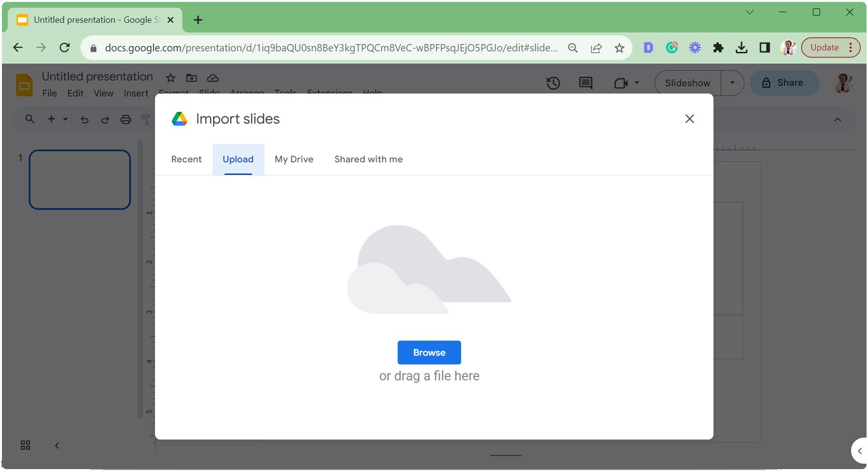Screen dimensions: 868x472
Task: Go back in browser
Action: tap(18, 47)
